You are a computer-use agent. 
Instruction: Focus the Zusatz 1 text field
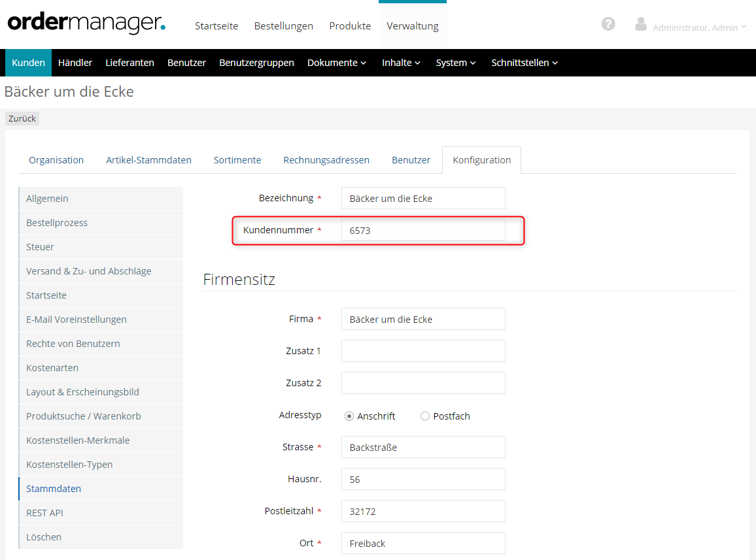coord(423,351)
